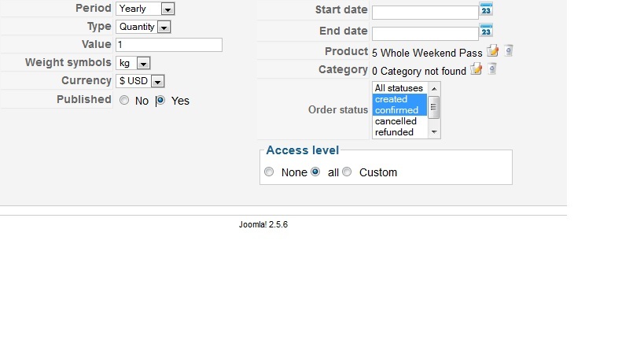Delete the Product with trash icon
The image size is (644, 362).
(x=509, y=50)
